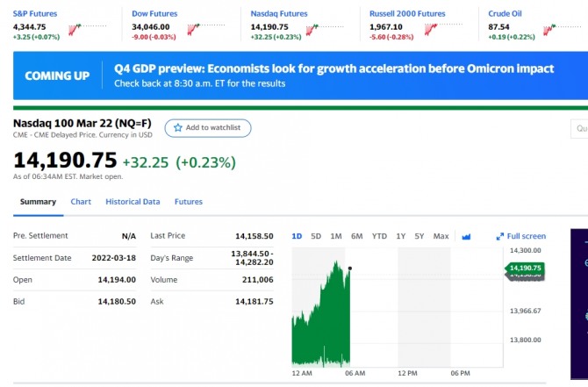Click the Full screen expand arrows icon
Image resolution: width=588 pixels, height=387 pixels.
[x=500, y=236]
